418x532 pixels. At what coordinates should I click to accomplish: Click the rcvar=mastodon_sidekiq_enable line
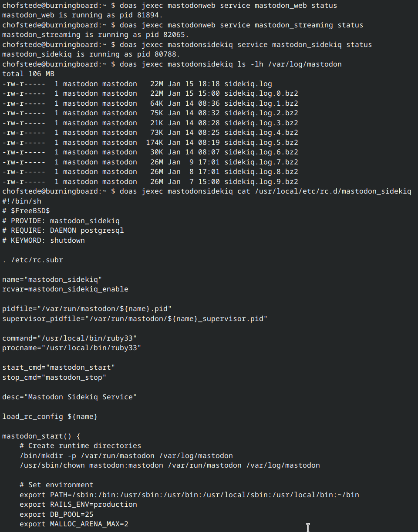pos(65,289)
